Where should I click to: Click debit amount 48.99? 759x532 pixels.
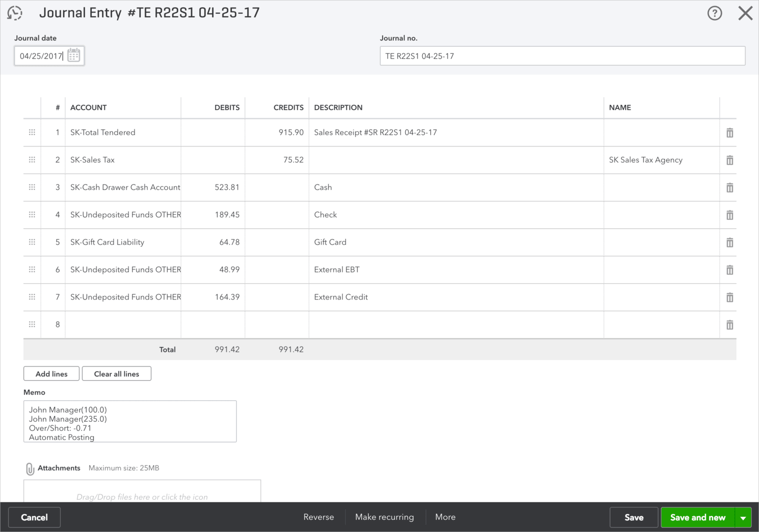click(x=229, y=269)
